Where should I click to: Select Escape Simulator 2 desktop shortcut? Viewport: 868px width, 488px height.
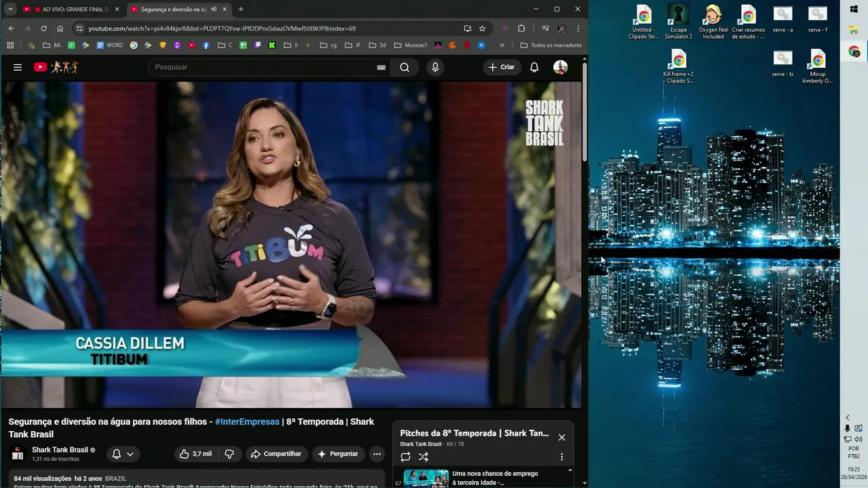click(x=678, y=22)
